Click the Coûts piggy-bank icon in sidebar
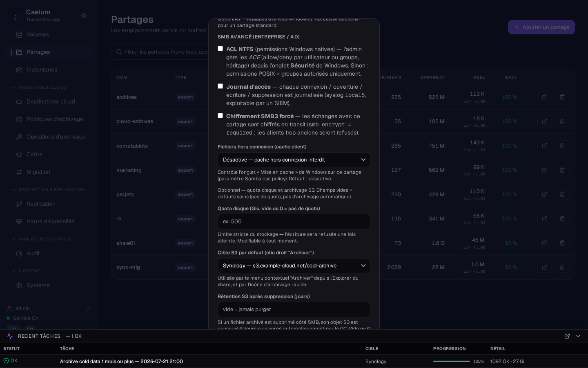Viewport: 588px width, 368px height. coord(19,155)
